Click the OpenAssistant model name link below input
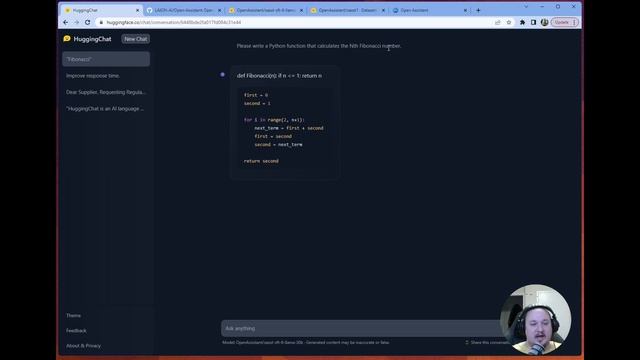 click(269, 342)
